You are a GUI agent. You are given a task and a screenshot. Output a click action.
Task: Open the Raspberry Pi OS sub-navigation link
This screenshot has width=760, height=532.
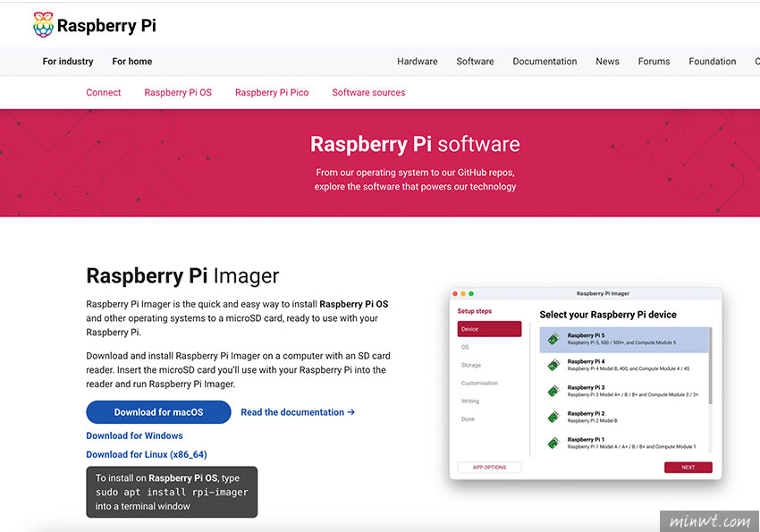[178, 93]
